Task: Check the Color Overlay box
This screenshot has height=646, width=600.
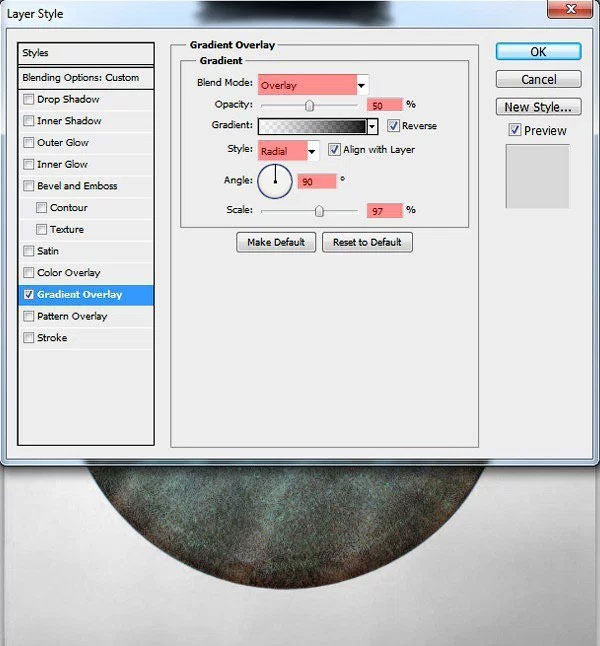Action: (28, 273)
